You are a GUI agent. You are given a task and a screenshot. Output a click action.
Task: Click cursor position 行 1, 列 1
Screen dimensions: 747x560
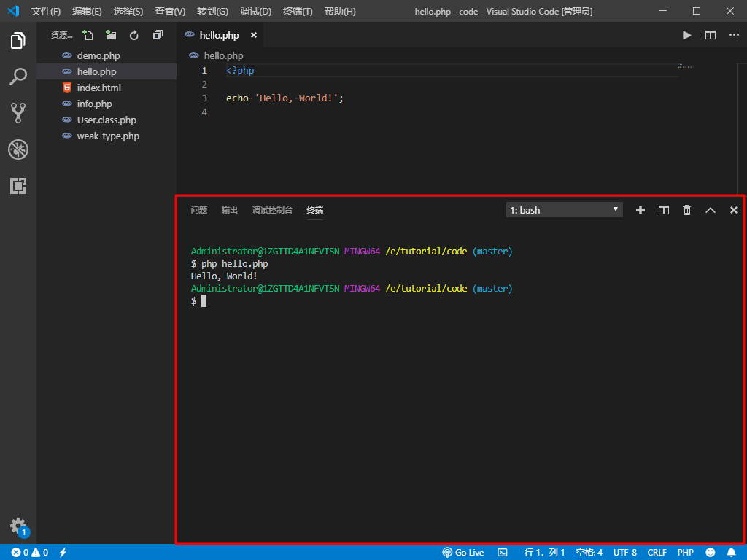[x=544, y=553]
